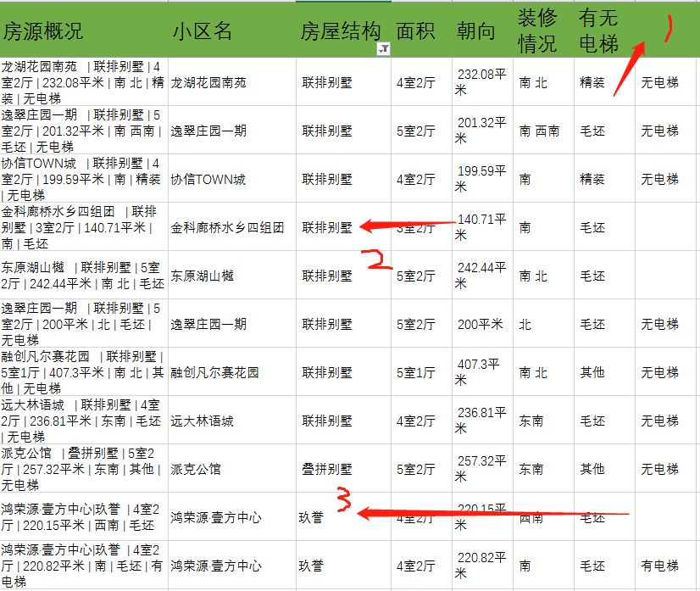
Task: Click 毛坯 in the 金科廊桥水乡四组团 row
Action: 604,227
